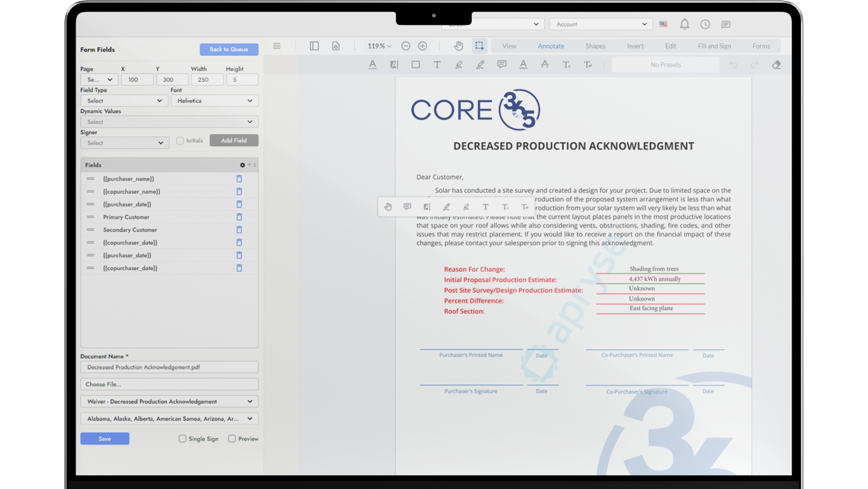
Task: Open the Shapes tab
Action: click(595, 46)
